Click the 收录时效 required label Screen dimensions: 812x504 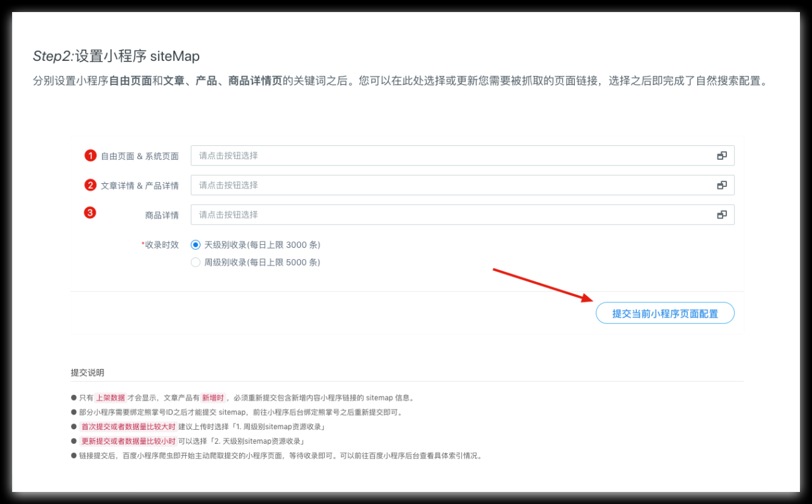click(x=160, y=245)
